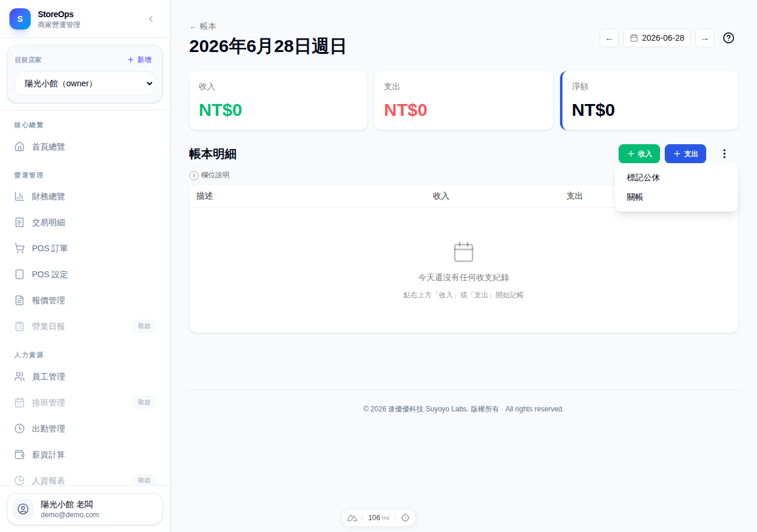Click the demo@demo.com account email
757x532 pixels.
[x=70, y=515]
